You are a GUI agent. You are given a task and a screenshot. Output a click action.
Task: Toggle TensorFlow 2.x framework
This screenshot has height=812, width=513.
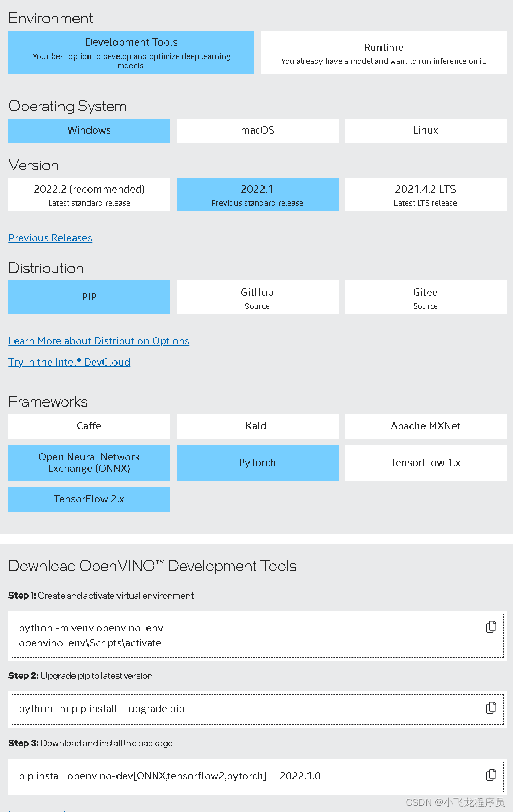pyautogui.click(x=89, y=499)
